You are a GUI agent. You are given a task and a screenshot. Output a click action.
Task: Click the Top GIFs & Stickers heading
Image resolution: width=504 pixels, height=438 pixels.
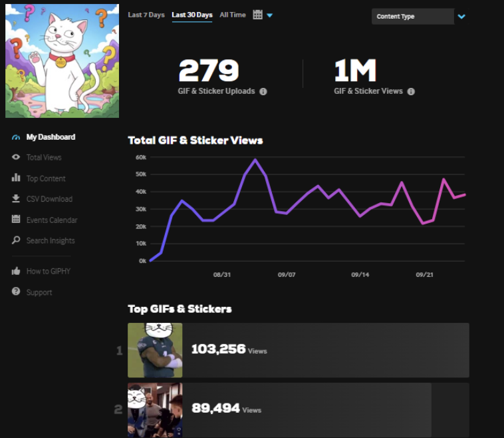[x=180, y=309]
